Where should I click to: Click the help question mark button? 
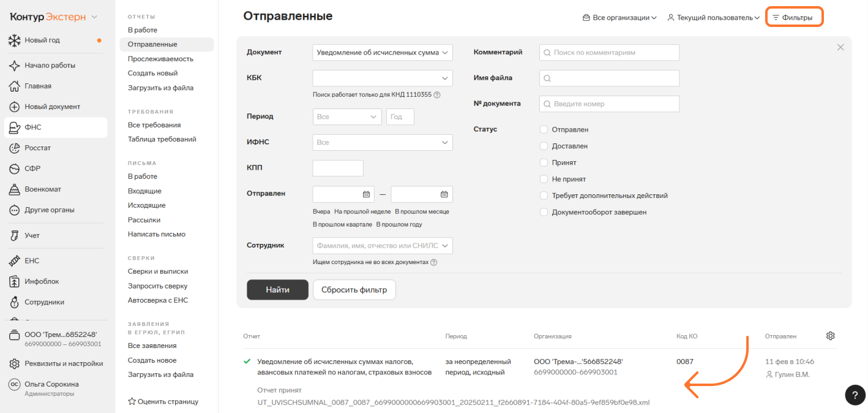click(x=855, y=395)
